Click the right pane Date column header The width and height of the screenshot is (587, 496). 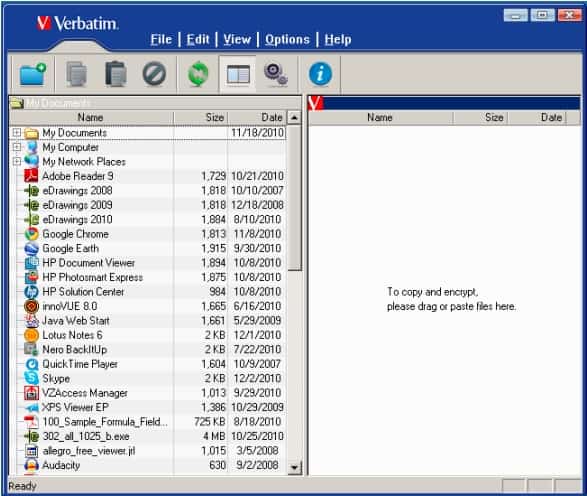pyautogui.click(x=537, y=118)
